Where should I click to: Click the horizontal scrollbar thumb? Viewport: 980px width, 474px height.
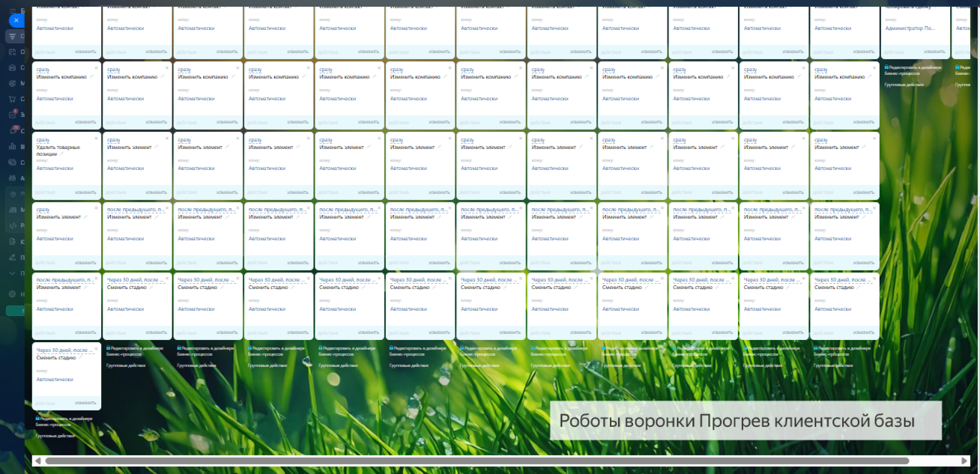tap(477, 461)
